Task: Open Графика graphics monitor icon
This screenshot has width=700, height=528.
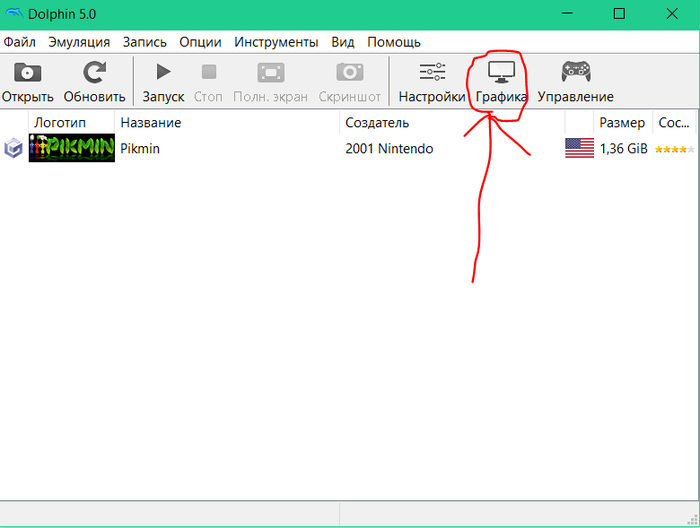Action: tap(501, 73)
